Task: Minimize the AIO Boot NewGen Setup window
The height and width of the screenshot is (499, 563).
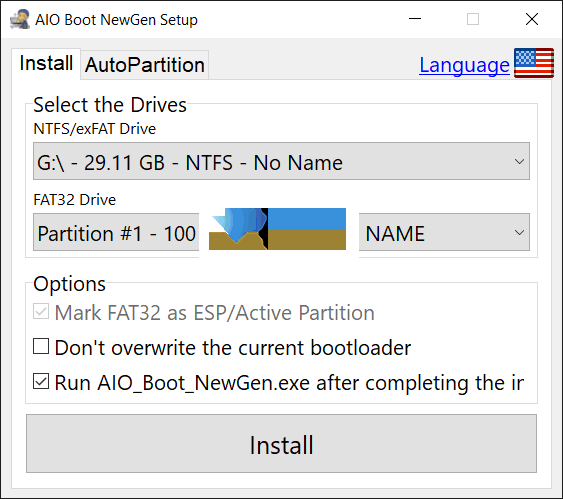Action: point(415,19)
